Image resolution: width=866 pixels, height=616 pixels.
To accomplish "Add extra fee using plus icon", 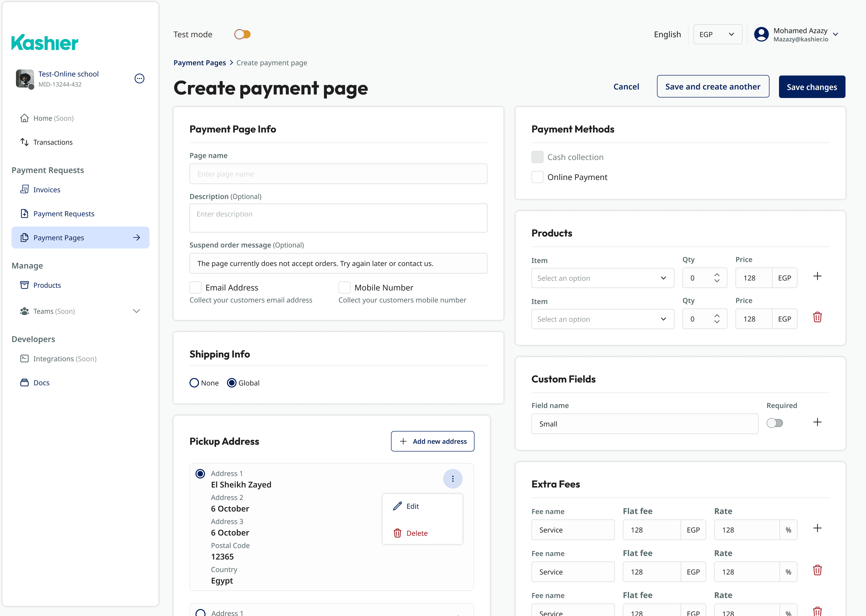I will coord(817,528).
